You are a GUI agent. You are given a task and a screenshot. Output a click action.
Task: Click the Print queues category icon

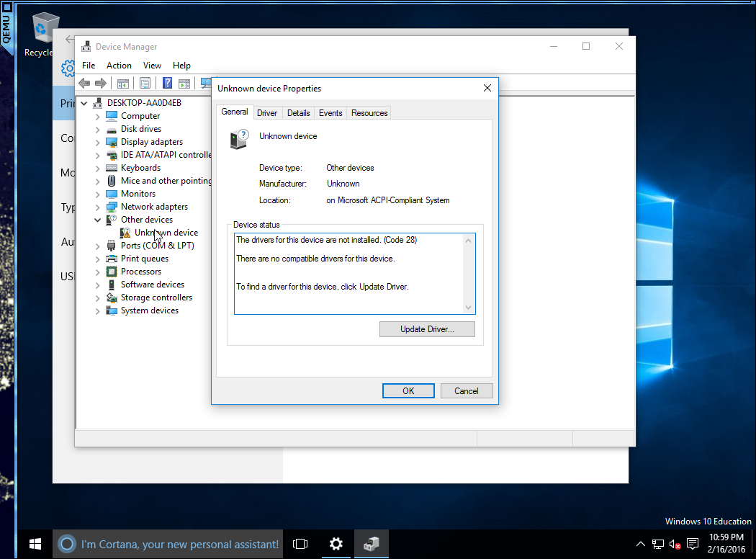pos(112,259)
